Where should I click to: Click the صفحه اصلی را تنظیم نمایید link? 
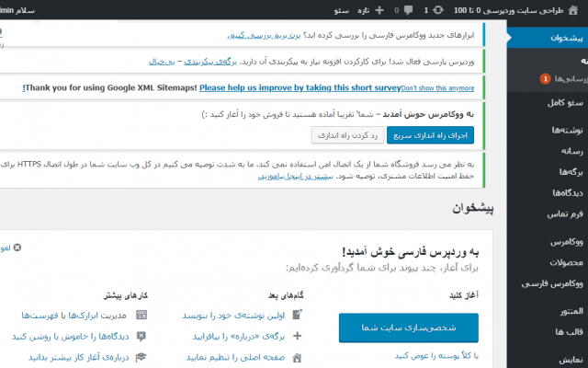tap(235, 358)
